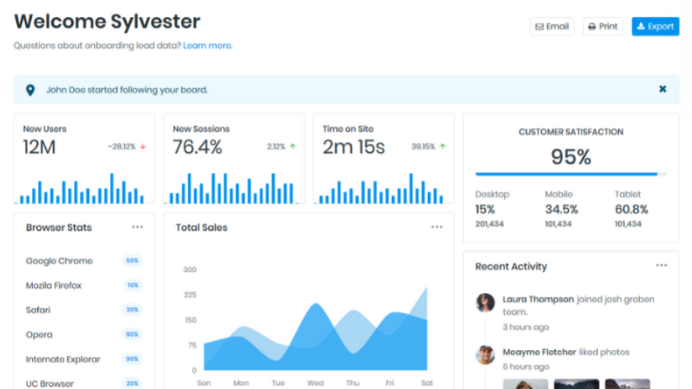The image size is (692, 389).
Task: Click Maayme Fletcher's avatar
Action: tap(485, 355)
